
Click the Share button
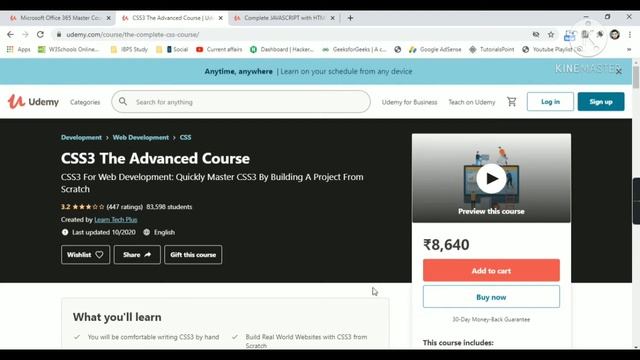(137, 255)
